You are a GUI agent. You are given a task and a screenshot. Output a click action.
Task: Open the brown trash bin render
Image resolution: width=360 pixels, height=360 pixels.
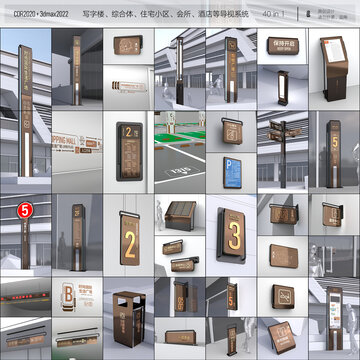(x=128, y=318)
